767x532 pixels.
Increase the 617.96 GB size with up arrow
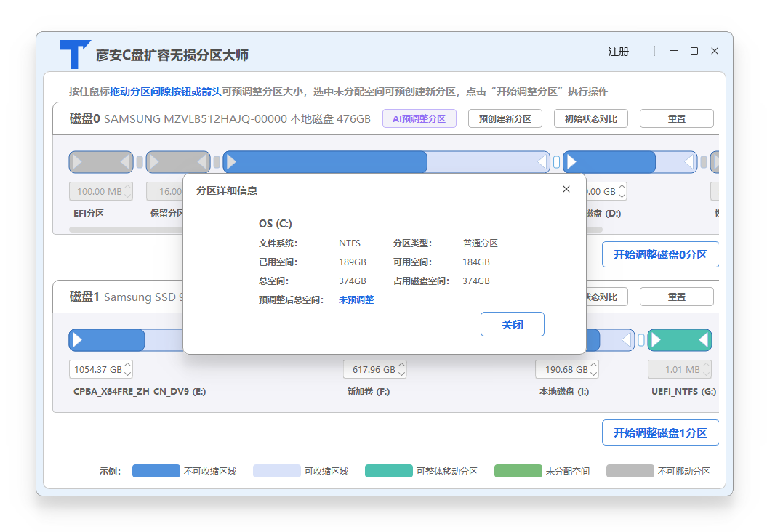pos(401,366)
